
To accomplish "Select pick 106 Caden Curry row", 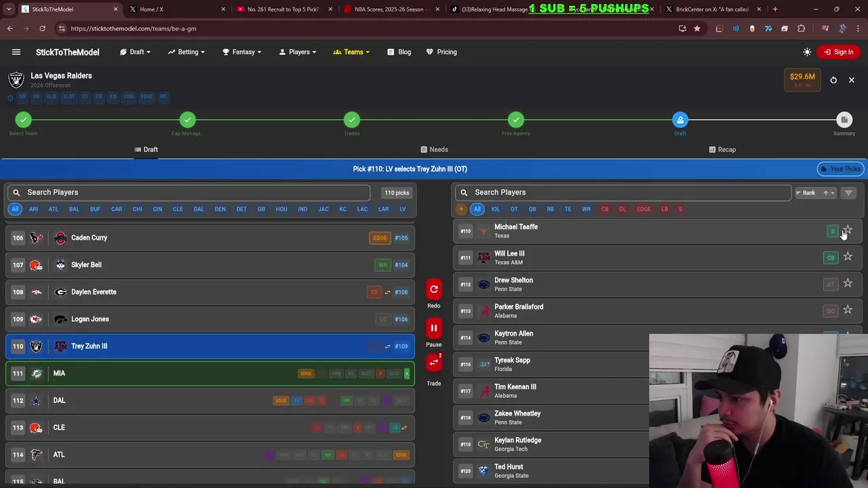I will (x=210, y=238).
